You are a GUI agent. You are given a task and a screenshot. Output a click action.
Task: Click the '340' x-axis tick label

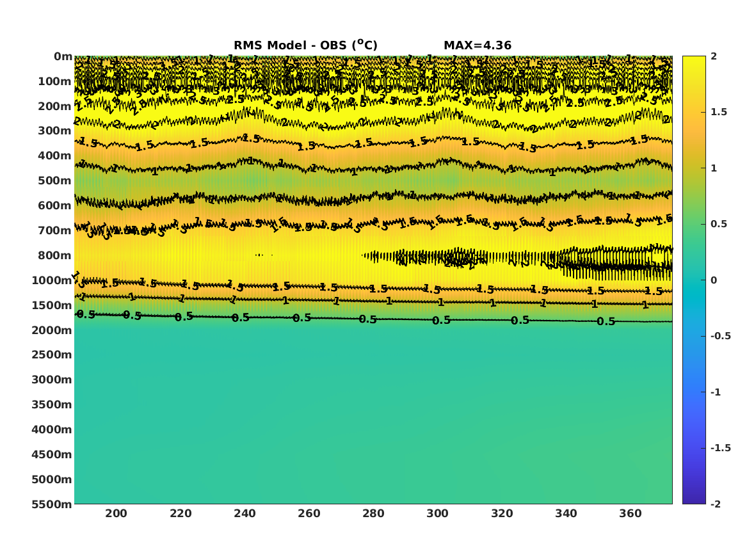pos(566,513)
